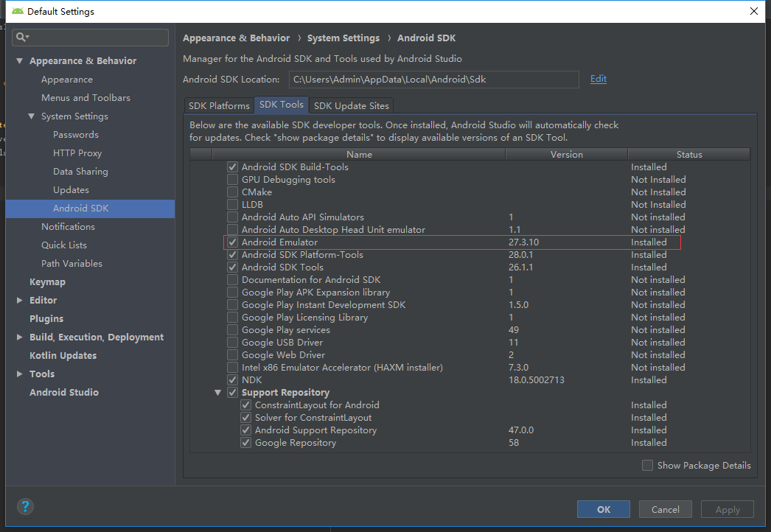Switch to the SDK Platforms tab
Viewport: 771px width, 532px height.
(219, 105)
